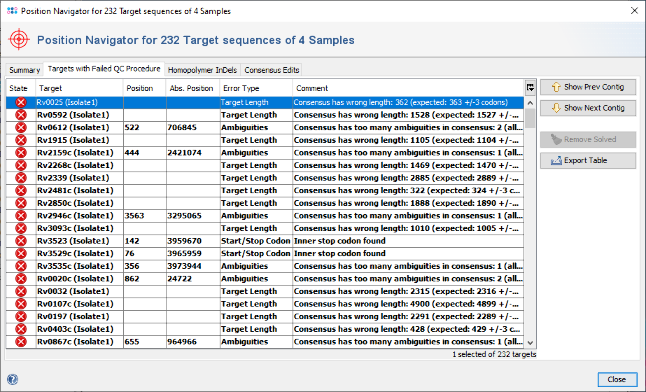Click the red error icon for Rv2850c
Screen dimensions: 646x392
tap(21, 203)
